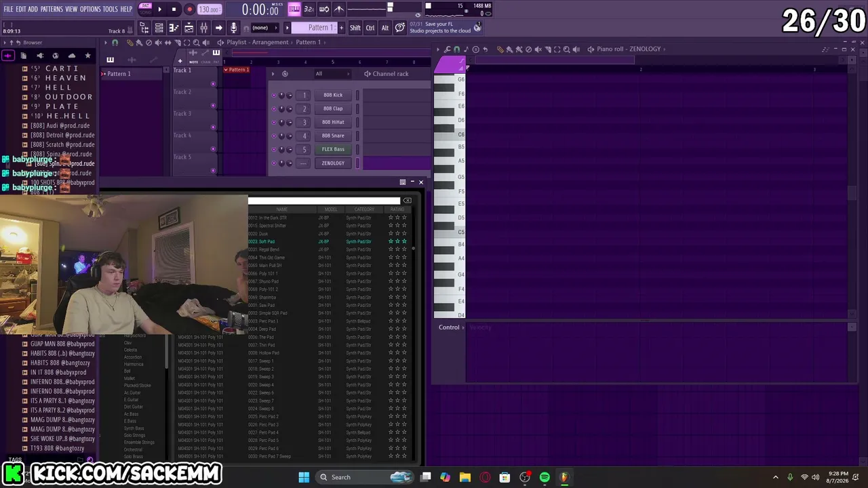Click the 130.000 tempo field
868x488 pixels.
click(209, 9)
